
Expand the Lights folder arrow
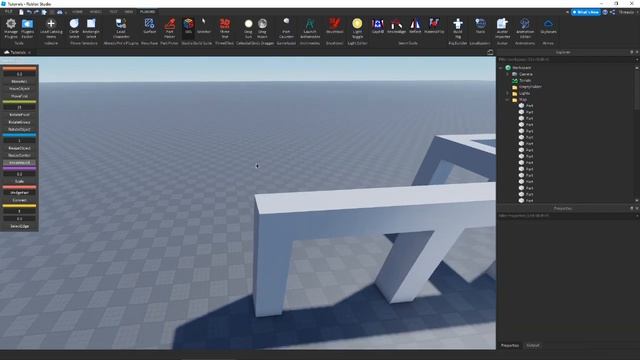pos(508,93)
